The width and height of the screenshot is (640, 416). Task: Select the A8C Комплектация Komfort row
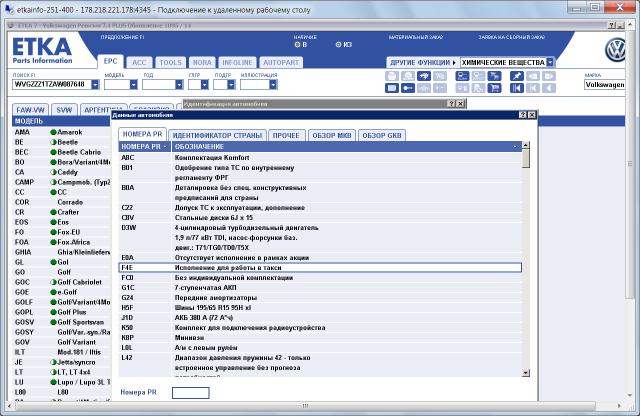pyautogui.click(x=320, y=158)
